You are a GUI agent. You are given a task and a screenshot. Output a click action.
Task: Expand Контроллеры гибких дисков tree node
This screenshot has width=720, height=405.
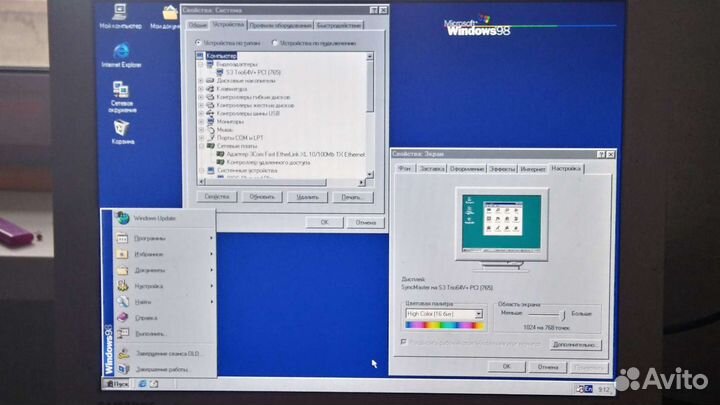coord(201,97)
